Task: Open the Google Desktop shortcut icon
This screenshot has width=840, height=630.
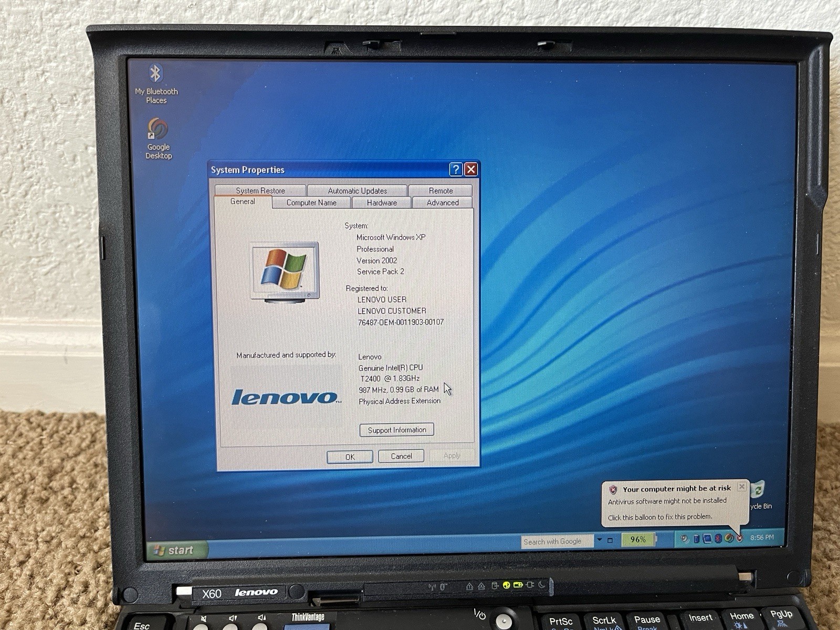Action: coord(158,139)
